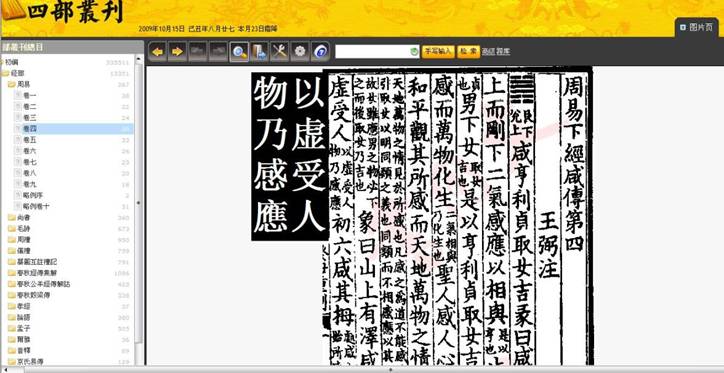Click into the search text field
Viewport: 724px width, 373px height.
pyautogui.click(x=372, y=52)
